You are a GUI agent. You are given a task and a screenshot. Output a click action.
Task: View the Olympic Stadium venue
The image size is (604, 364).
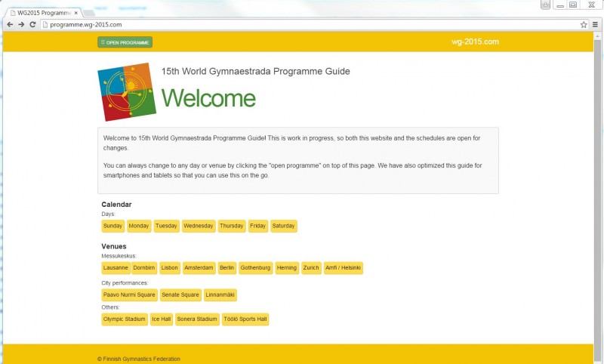125,319
